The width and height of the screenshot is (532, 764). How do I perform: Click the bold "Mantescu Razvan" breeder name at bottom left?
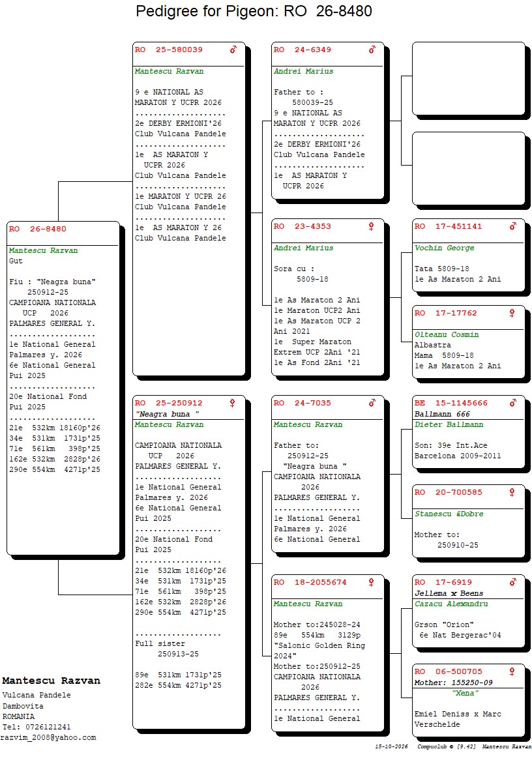[51, 681]
